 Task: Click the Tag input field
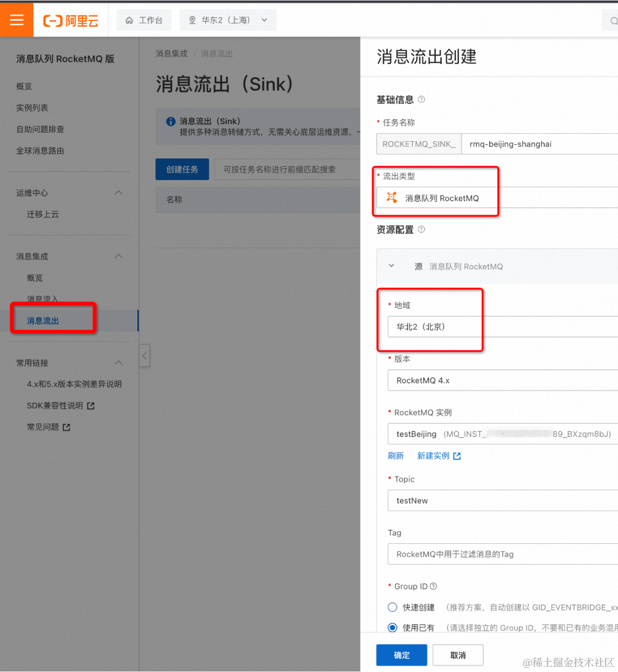502,554
